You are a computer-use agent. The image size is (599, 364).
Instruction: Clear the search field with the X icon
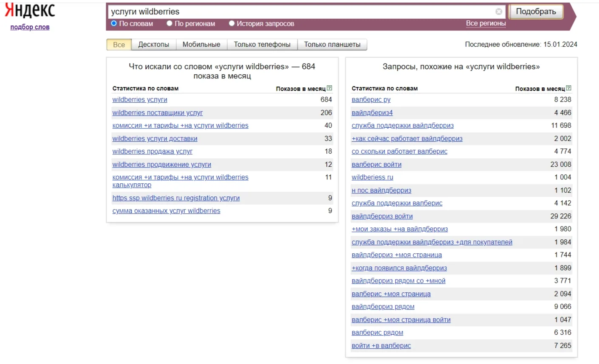click(x=499, y=11)
